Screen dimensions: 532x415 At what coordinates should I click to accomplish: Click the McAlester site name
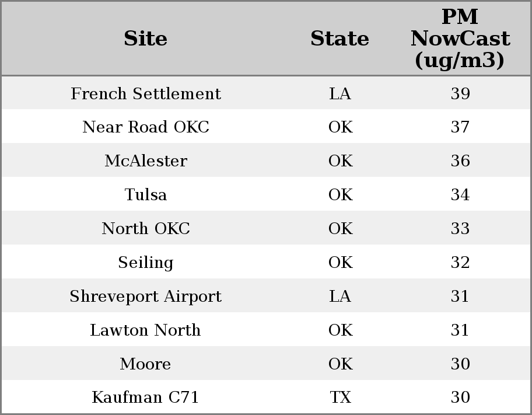[145, 161]
